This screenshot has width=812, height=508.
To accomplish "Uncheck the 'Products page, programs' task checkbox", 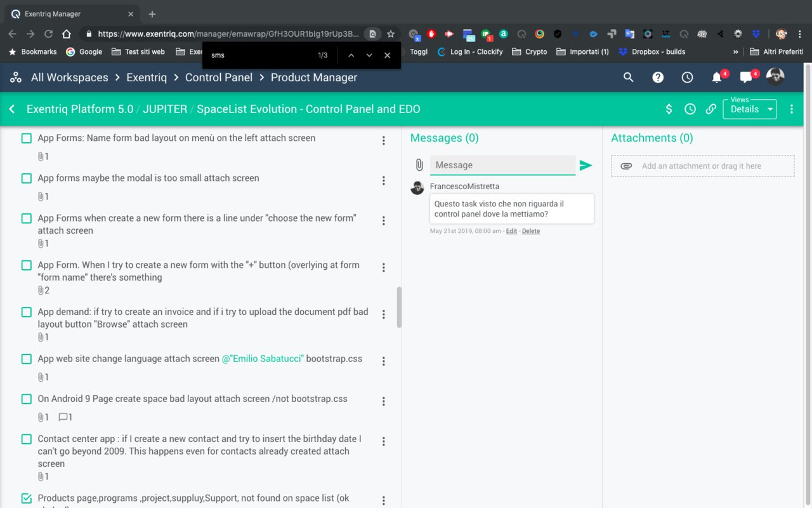I will [27, 498].
